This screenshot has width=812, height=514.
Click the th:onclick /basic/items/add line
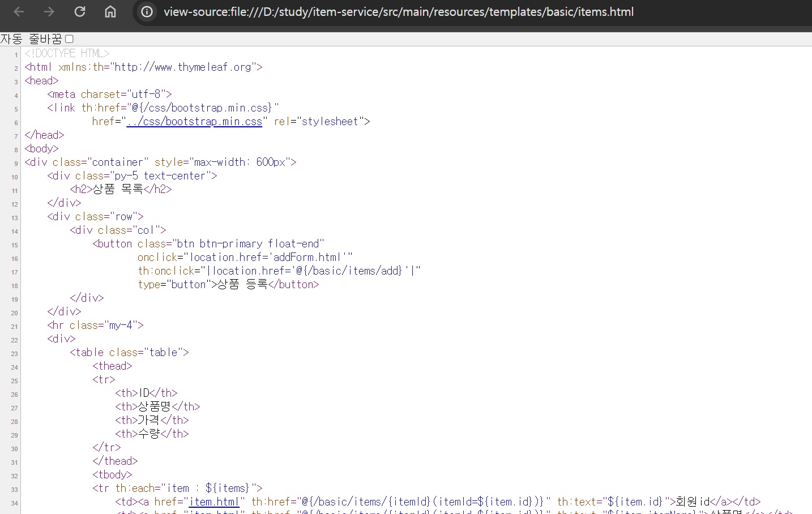[279, 271]
